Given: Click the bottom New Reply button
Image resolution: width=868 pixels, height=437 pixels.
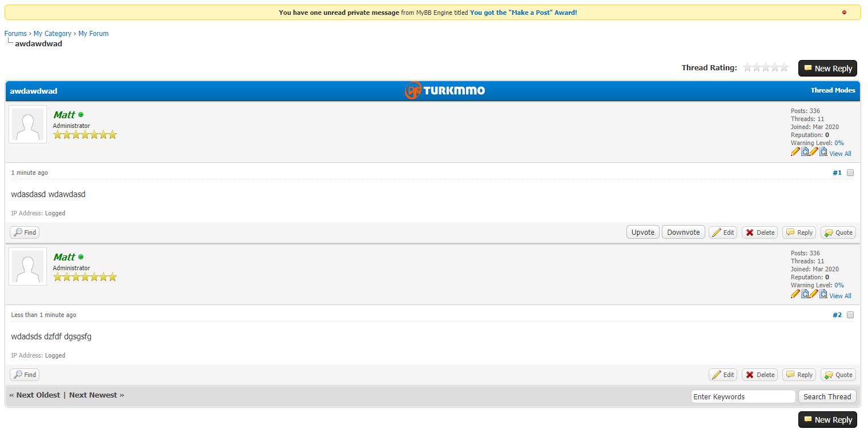Looking at the screenshot, I should (x=827, y=420).
